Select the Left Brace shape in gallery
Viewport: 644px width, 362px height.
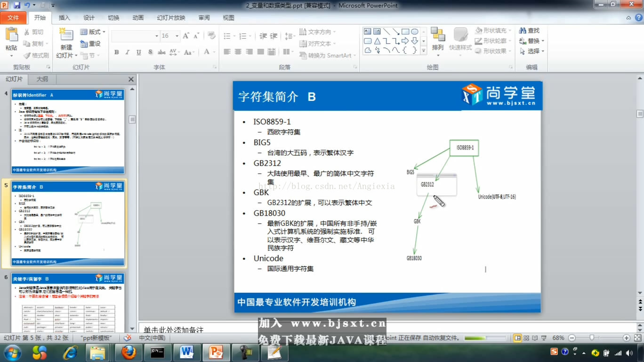[x=405, y=50]
